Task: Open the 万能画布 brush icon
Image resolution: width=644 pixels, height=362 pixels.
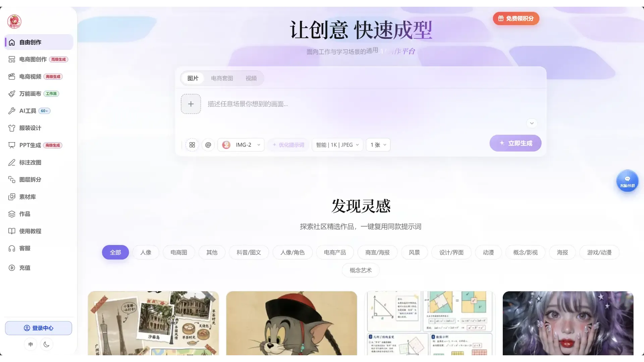Action: coord(12,94)
